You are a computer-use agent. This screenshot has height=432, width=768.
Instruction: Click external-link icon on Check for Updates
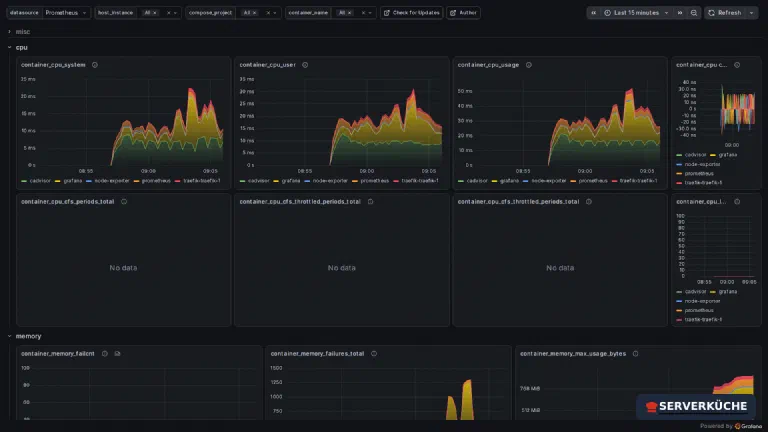[x=386, y=13]
